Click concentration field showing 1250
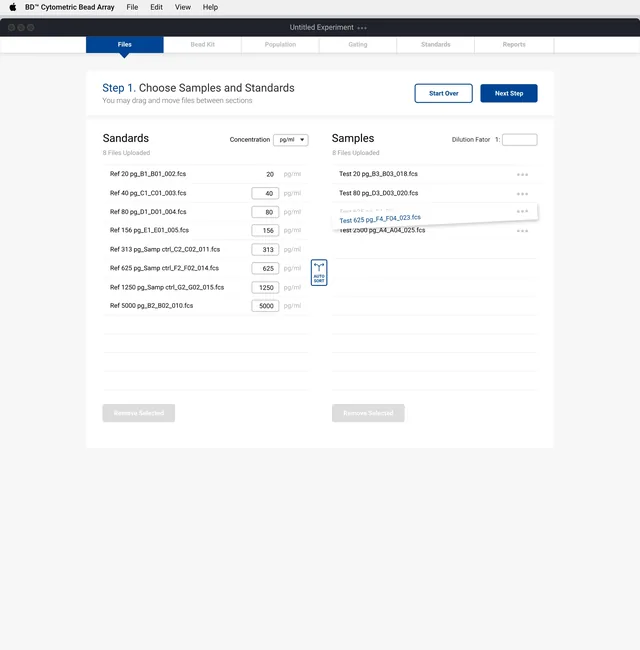Image resolution: width=640 pixels, height=650 pixels. [x=265, y=288]
